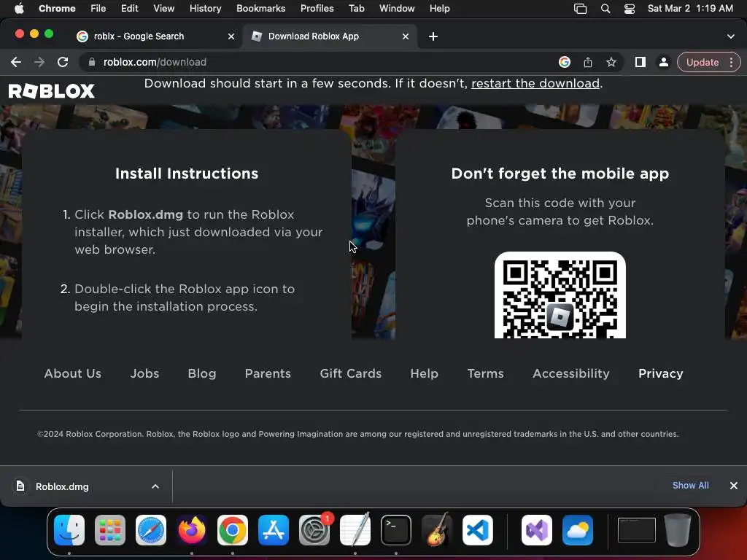This screenshot has width=747, height=560.
Task: Launch Safari from the Dock
Action: point(151,530)
